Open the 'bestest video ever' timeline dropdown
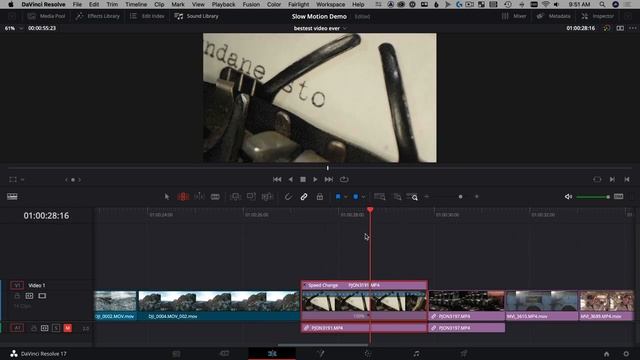The height and width of the screenshot is (360, 640). pyautogui.click(x=320, y=28)
